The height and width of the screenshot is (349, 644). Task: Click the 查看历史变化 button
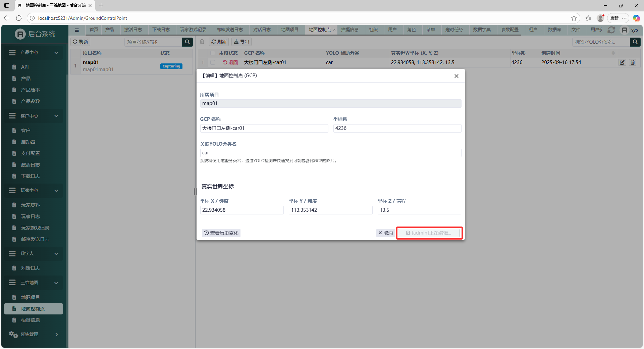tap(221, 233)
